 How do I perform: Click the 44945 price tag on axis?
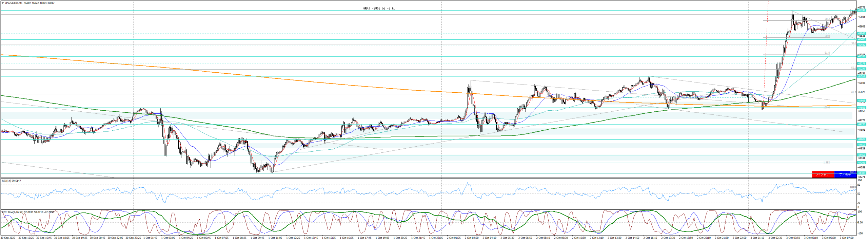point(862,101)
